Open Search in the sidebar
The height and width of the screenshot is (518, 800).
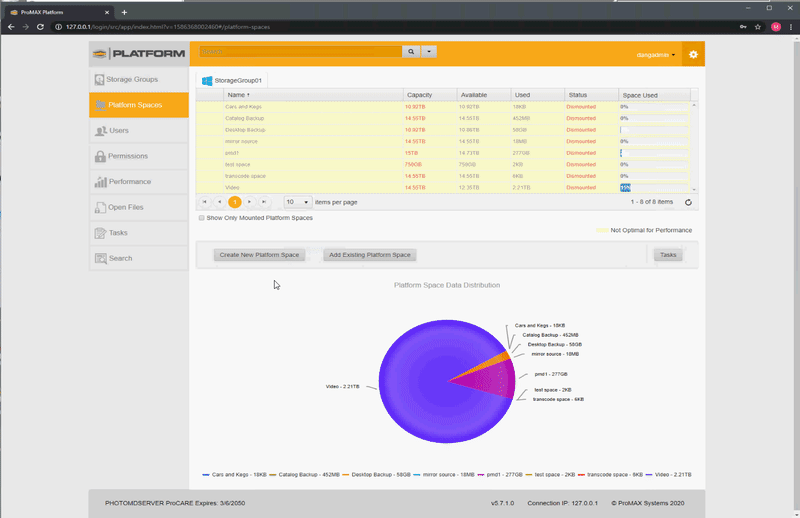139,258
